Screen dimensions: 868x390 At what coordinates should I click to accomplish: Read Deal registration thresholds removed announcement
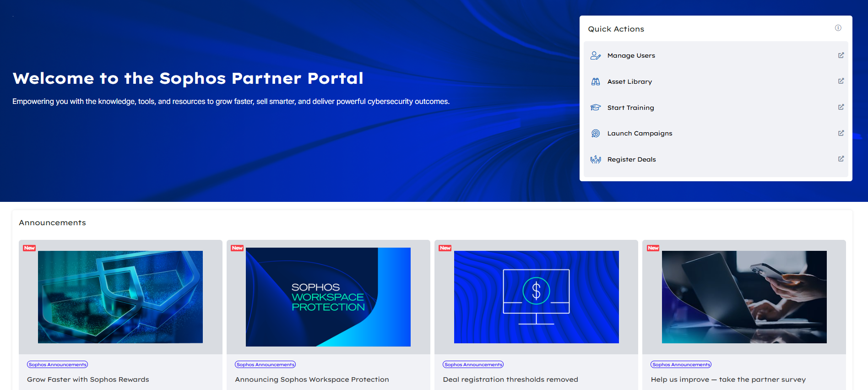click(510, 379)
